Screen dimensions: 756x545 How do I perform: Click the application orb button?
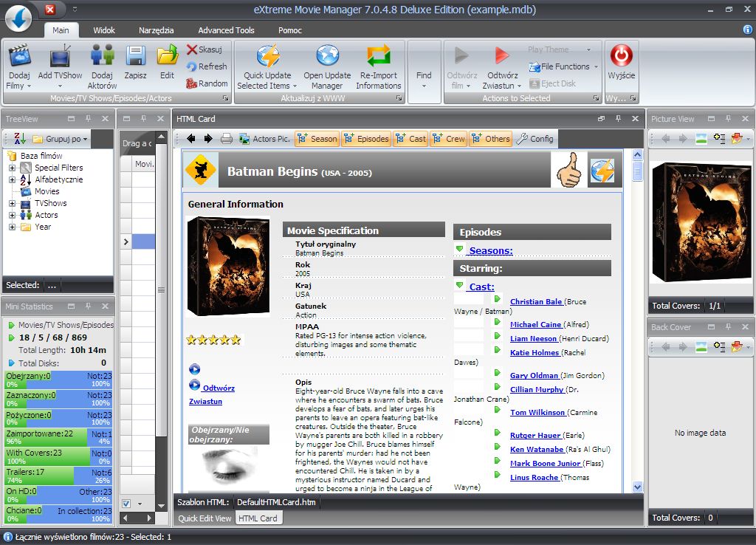[x=18, y=18]
